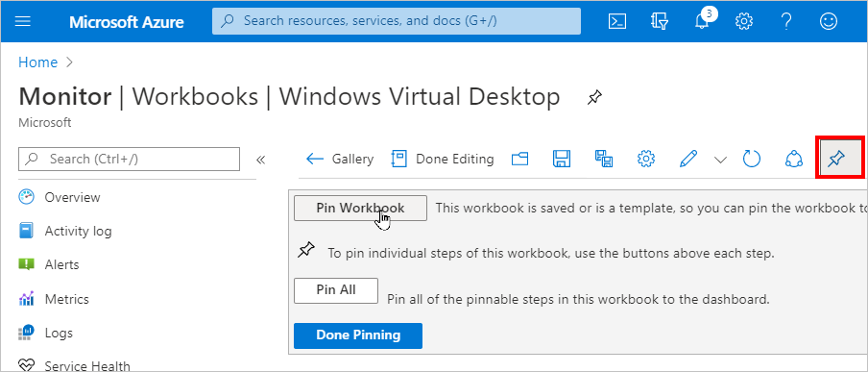Save workbook with floppy disk icon
868x372 pixels.
tap(562, 160)
